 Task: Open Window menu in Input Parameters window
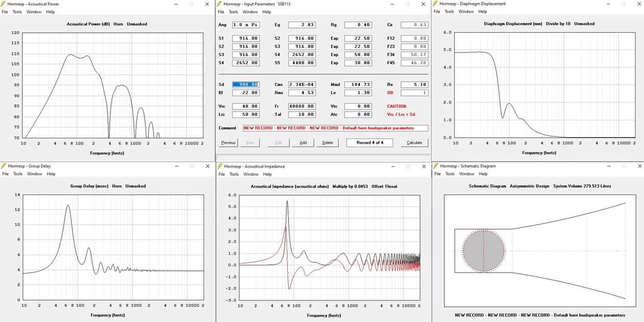(249, 12)
